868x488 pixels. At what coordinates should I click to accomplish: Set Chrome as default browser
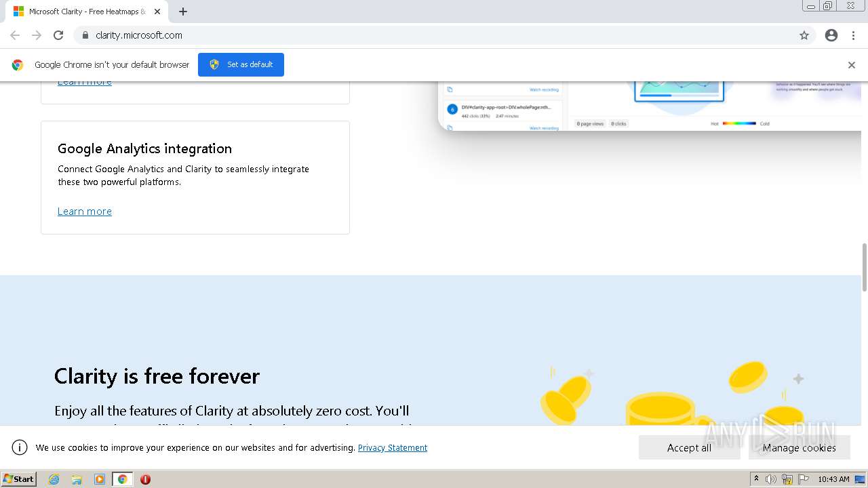[x=241, y=64]
